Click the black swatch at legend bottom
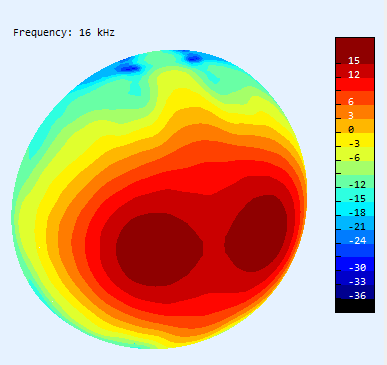387x365 pixels. click(355, 306)
